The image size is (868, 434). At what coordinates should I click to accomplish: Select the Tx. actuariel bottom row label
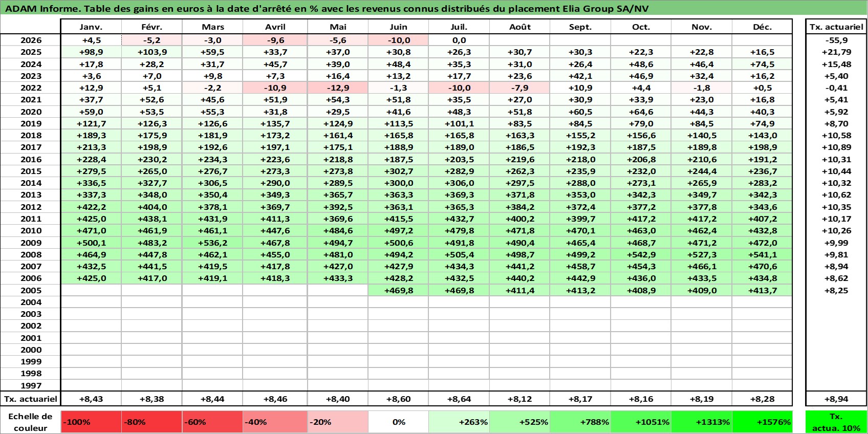31,399
